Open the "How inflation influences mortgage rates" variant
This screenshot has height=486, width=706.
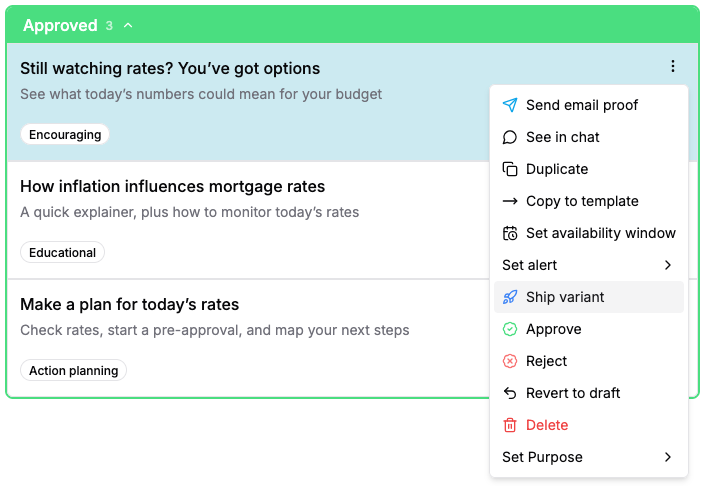[x=172, y=187]
